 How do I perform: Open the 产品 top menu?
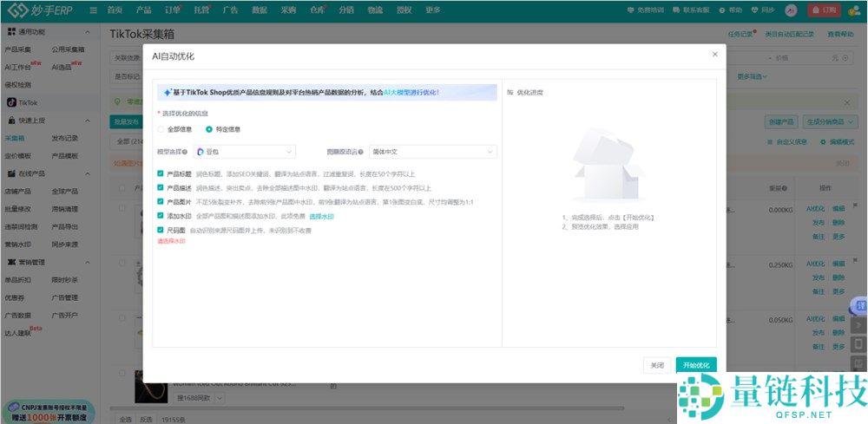(144, 10)
